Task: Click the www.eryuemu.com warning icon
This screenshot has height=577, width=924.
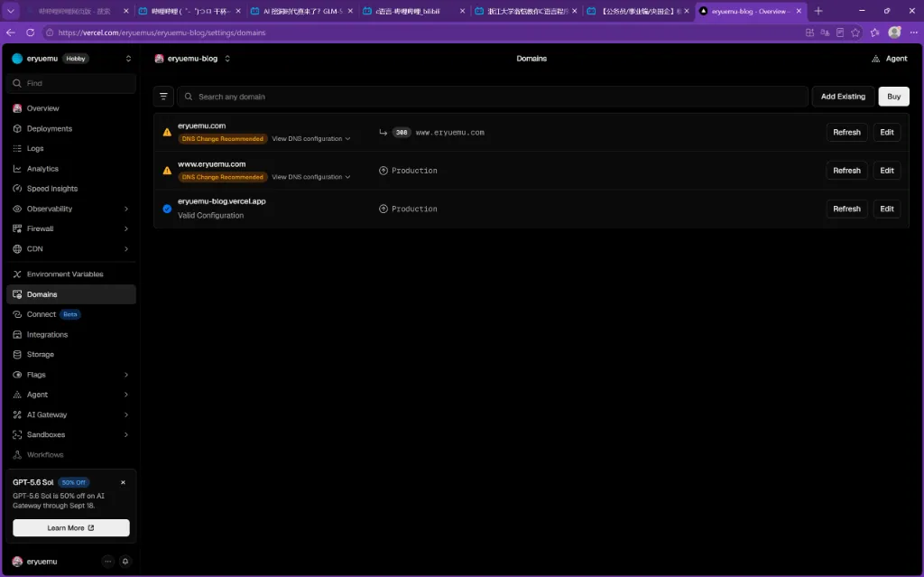Action: [x=167, y=171]
